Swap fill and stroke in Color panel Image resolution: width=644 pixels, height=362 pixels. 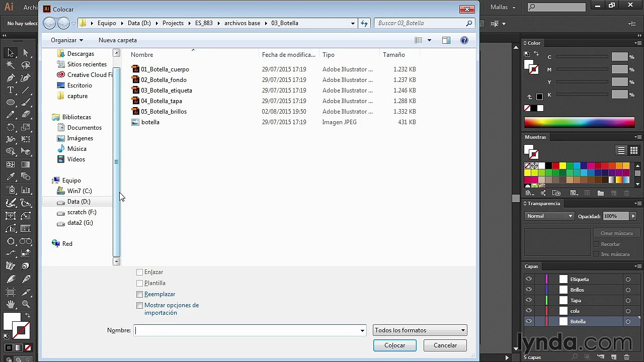pyautogui.click(x=536, y=54)
